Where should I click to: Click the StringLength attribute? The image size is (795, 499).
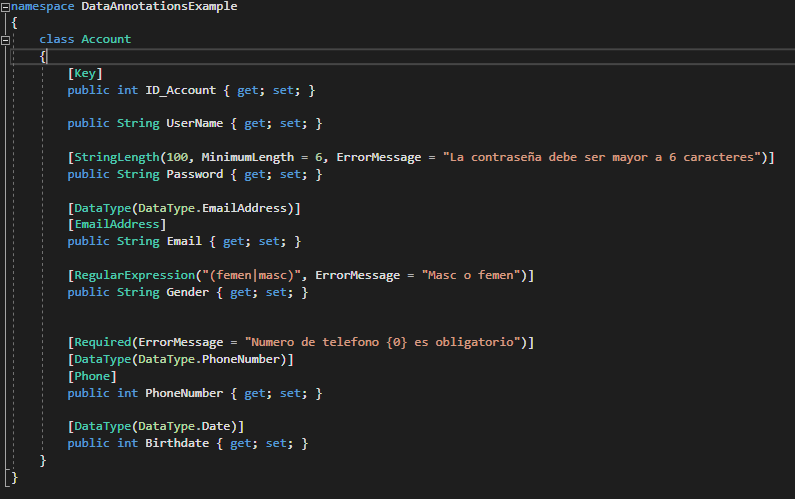(117, 157)
